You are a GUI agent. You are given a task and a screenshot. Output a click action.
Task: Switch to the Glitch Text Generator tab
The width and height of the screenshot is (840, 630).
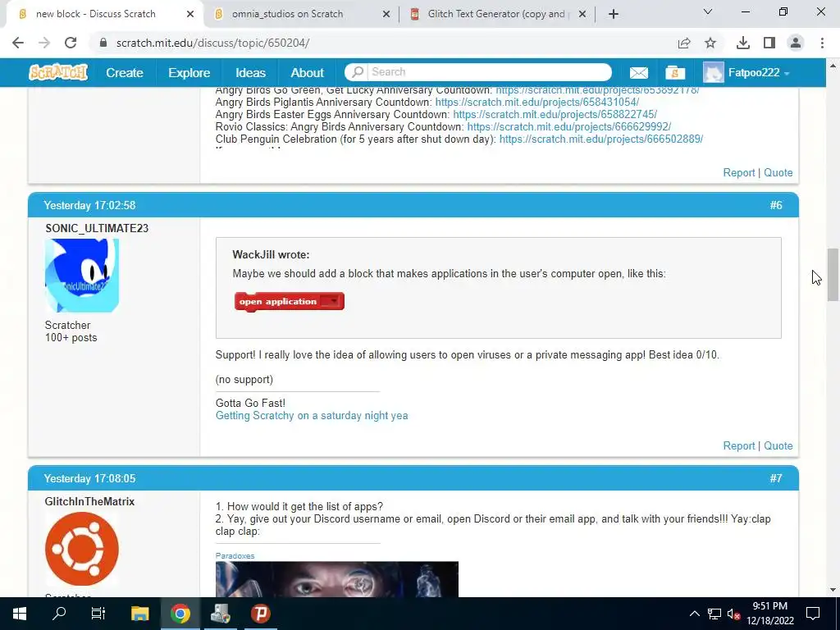tap(498, 14)
